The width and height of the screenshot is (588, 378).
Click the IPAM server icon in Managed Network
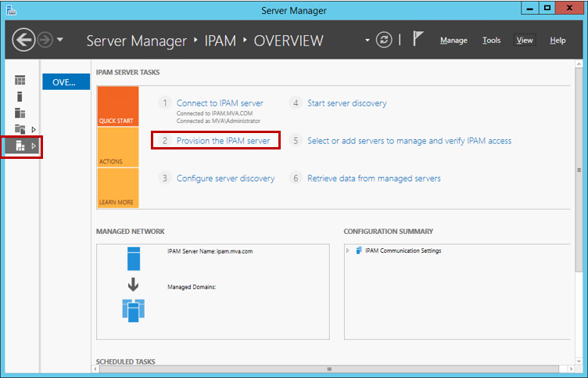click(x=134, y=258)
